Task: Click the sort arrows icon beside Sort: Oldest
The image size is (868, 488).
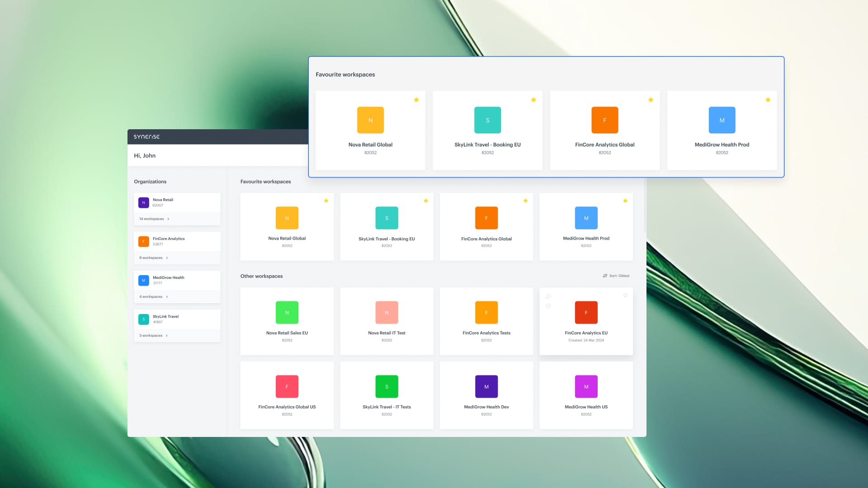Action: [x=605, y=276]
